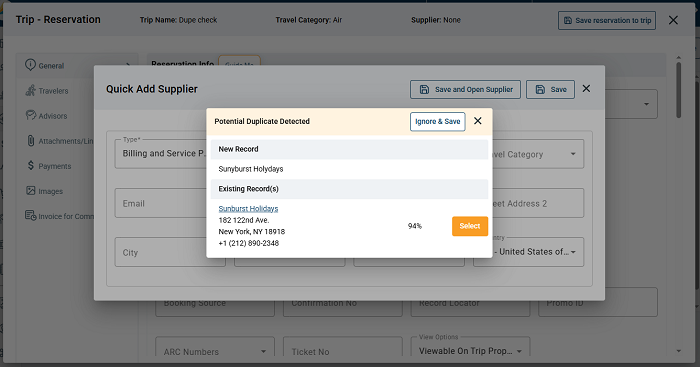Click the address 182 122nd Ave.
700x367 pixels.
[244, 220]
